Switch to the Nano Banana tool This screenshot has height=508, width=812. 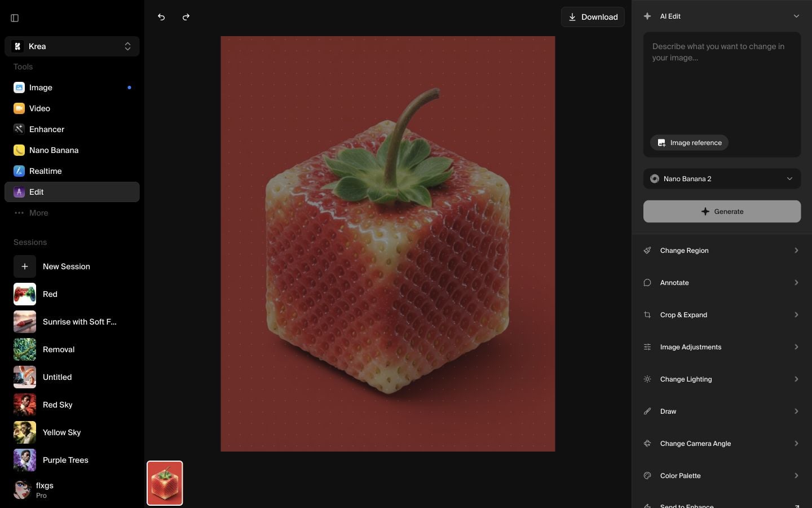pos(72,150)
